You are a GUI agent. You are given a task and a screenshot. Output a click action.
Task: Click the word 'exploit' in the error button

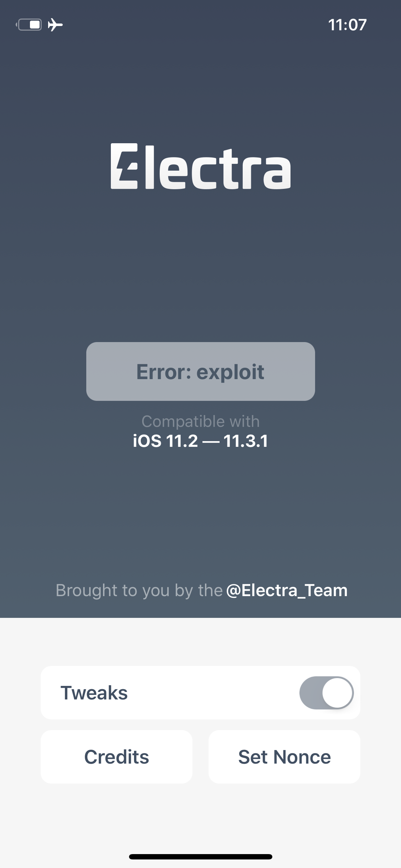point(230,373)
